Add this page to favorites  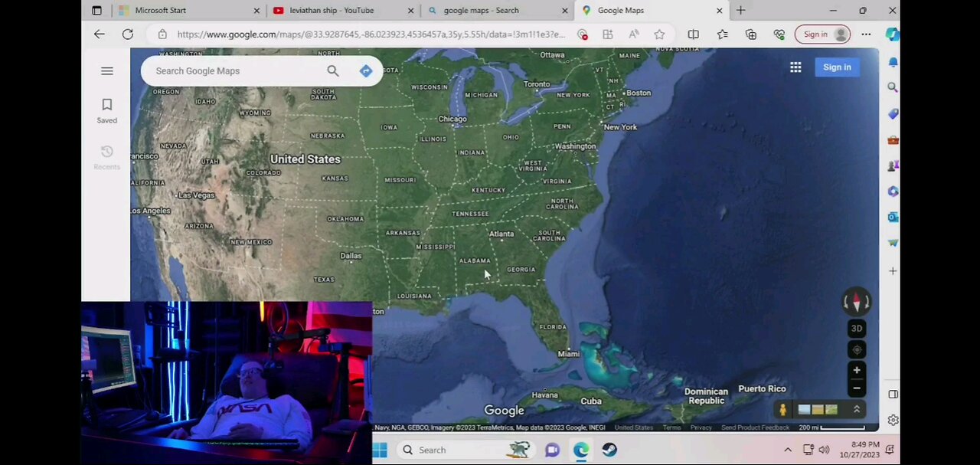[659, 34]
